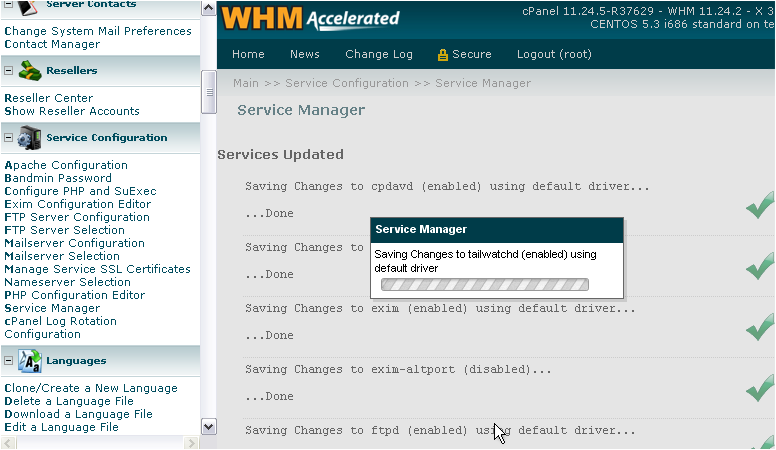Click the green checkmark for exim
The height and width of the screenshot is (450, 776).
pyautogui.click(x=761, y=327)
